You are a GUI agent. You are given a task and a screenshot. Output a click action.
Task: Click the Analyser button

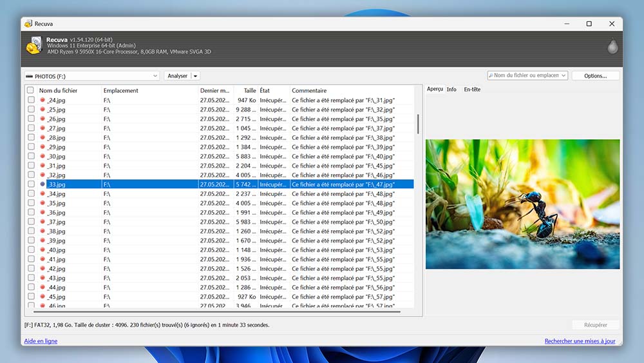point(178,76)
